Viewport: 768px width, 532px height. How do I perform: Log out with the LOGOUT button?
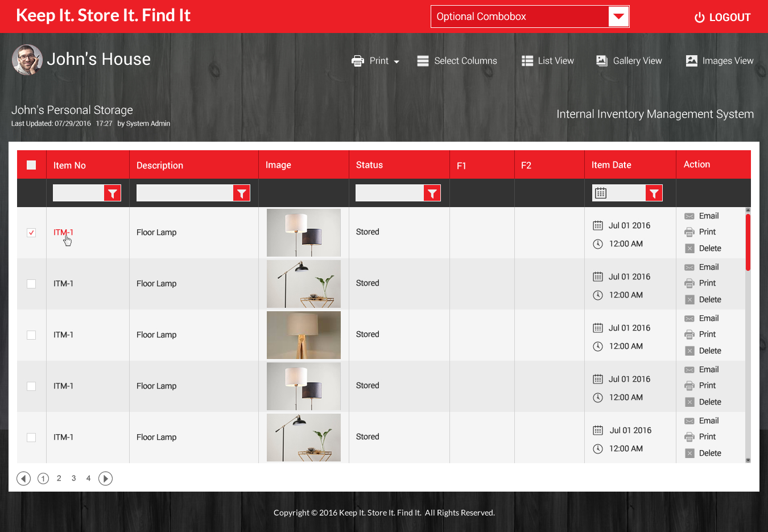click(x=722, y=17)
